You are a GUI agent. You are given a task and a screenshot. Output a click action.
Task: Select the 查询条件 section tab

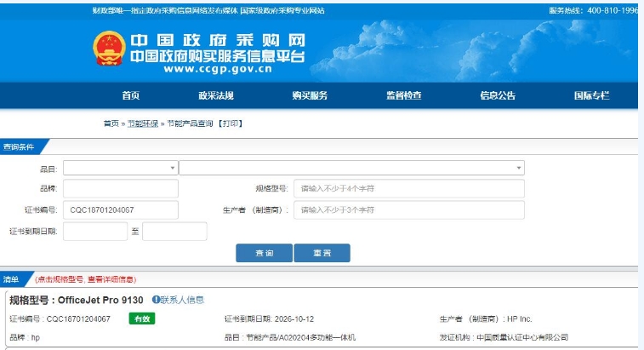[x=20, y=146]
